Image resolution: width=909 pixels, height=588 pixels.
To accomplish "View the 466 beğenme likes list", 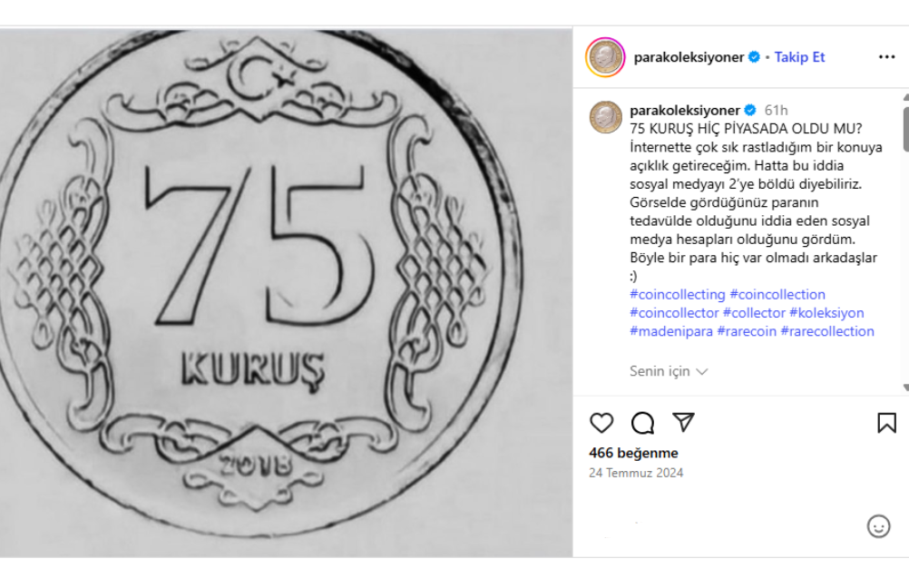I will tap(633, 453).
